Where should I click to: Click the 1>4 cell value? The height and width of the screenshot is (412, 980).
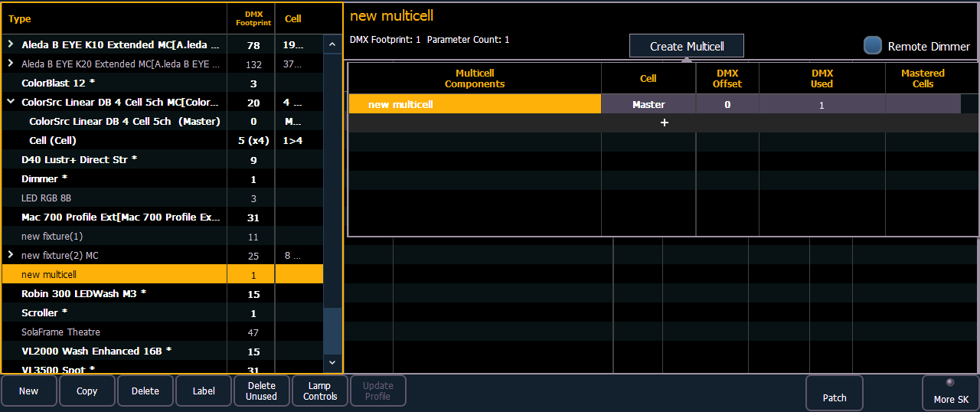(x=292, y=141)
